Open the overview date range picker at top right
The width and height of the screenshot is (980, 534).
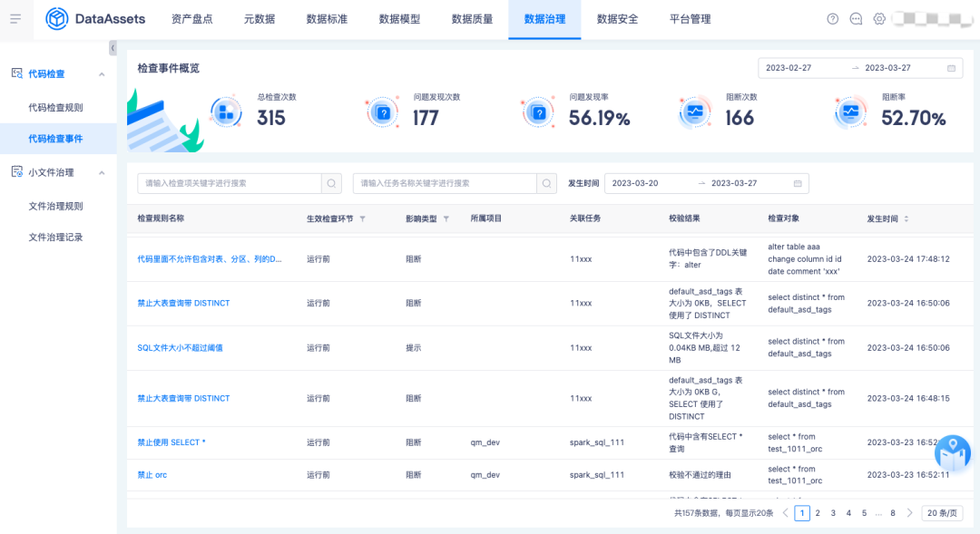(859, 68)
